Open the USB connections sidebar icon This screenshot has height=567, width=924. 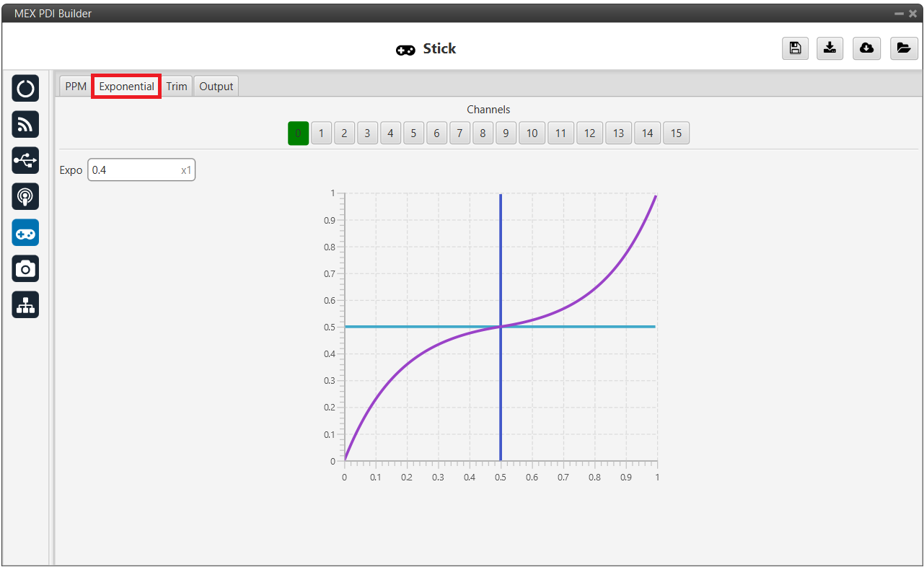(x=25, y=161)
